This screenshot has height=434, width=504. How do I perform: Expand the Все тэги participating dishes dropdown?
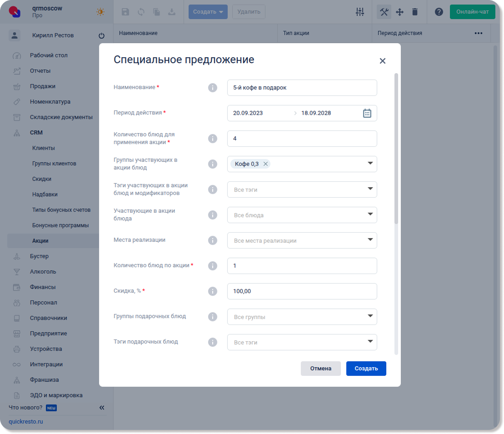(x=370, y=189)
